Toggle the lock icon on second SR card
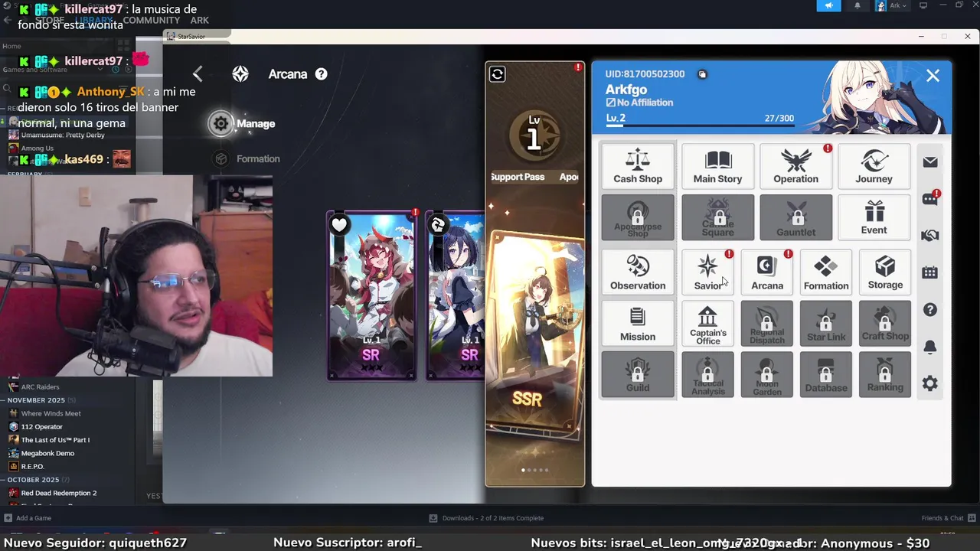The width and height of the screenshot is (980, 551). [438, 224]
